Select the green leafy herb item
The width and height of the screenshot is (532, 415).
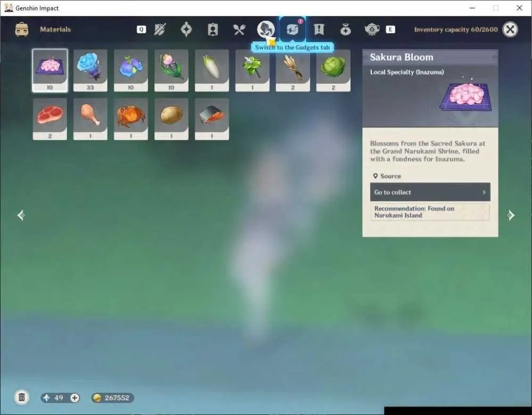tap(252, 71)
